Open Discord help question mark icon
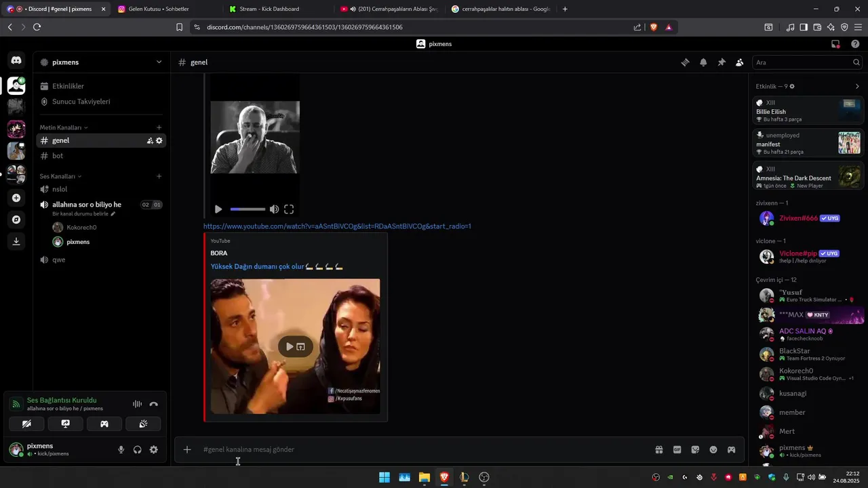The height and width of the screenshot is (488, 868). tap(855, 44)
